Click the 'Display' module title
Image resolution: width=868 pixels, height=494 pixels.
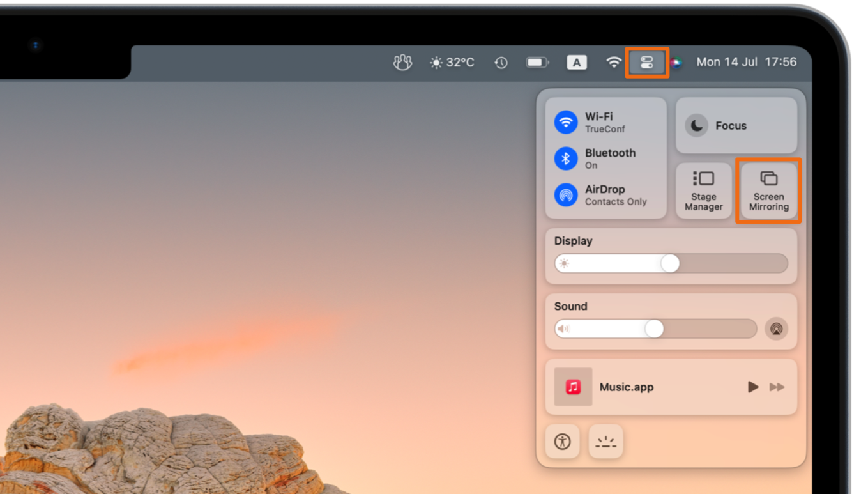tap(573, 241)
